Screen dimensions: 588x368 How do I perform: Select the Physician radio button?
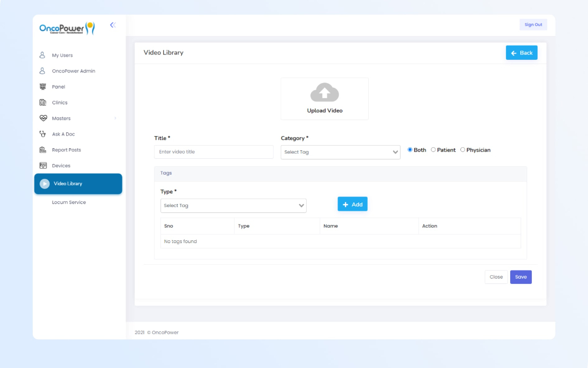463,150
